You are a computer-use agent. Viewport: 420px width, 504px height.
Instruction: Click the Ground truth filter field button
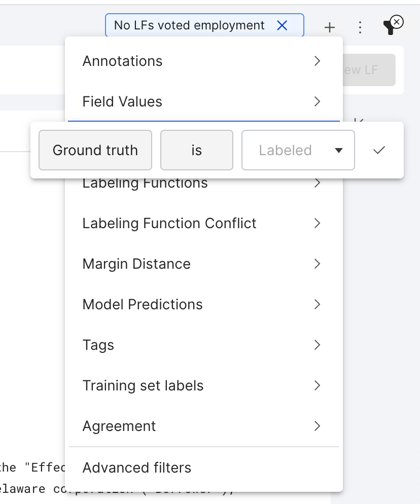(95, 150)
